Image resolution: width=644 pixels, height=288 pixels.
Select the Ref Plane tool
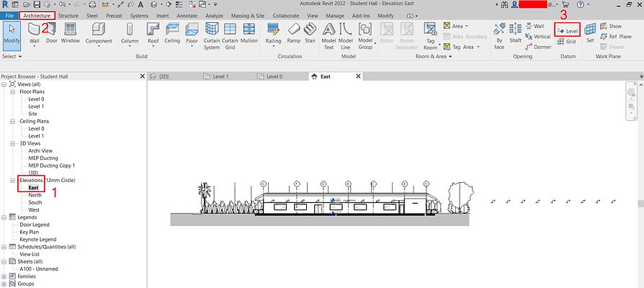pyautogui.click(x=616, y=37)
